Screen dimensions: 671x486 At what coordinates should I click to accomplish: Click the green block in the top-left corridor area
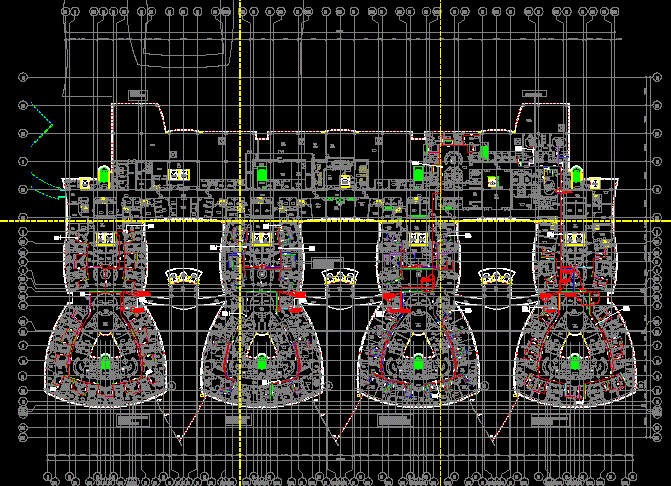coord(104,174)
